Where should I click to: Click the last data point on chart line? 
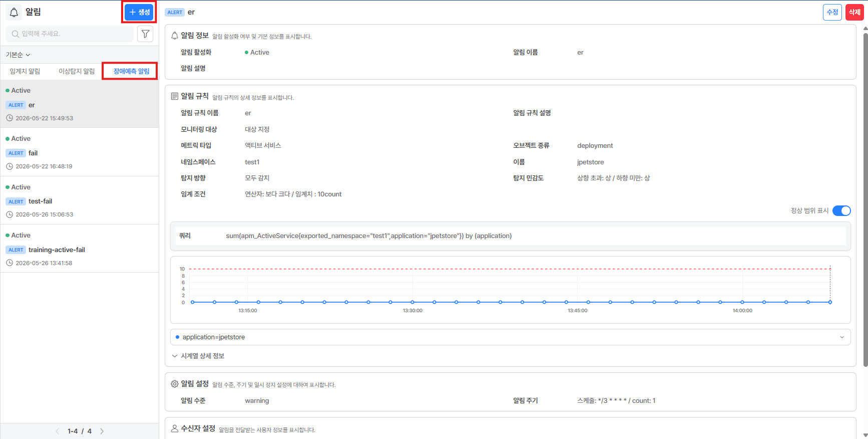(x=830, y=302)
